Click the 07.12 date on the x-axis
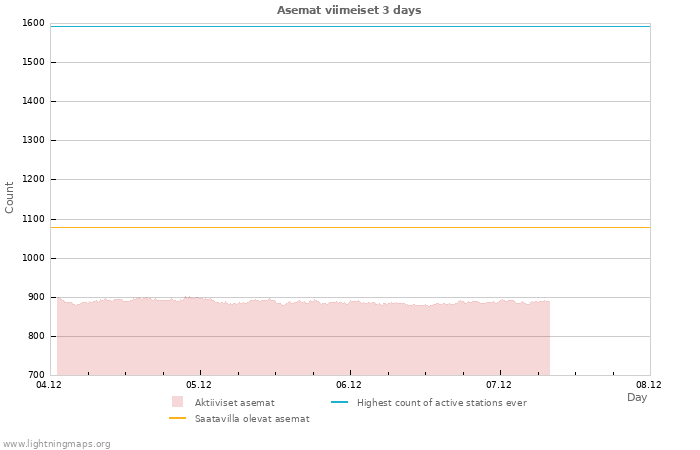The height and width of the screenshot is (450, 700). [x=499, y=384]
